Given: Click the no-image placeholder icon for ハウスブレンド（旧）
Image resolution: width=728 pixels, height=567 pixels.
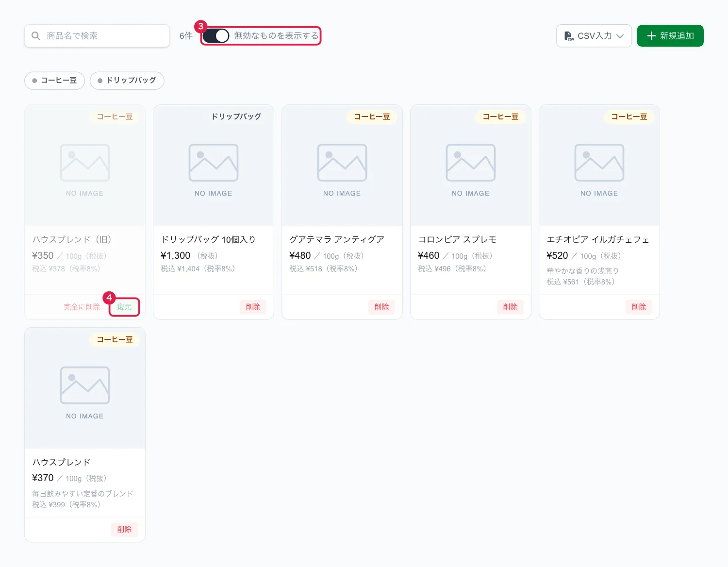Looking at the screenshot, I should pos(85,163).
